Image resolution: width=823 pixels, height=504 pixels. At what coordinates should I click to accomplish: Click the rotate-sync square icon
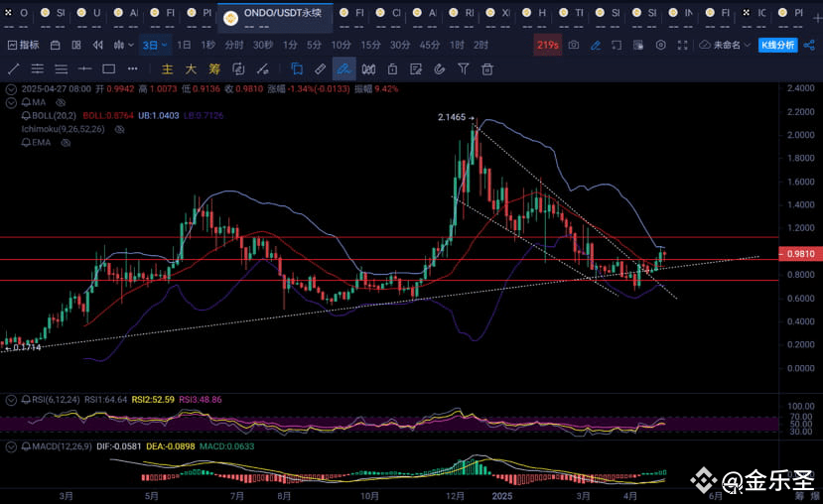(238, 68)
